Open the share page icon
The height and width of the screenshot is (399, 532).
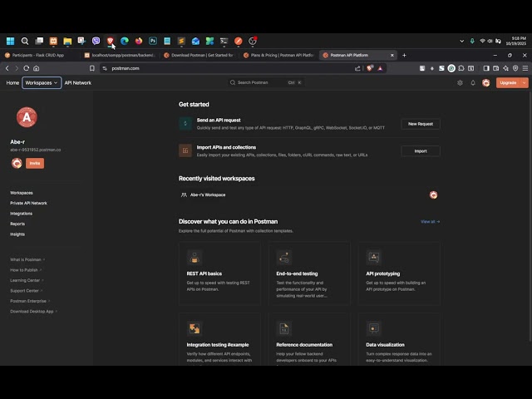(x=357, y=68)
